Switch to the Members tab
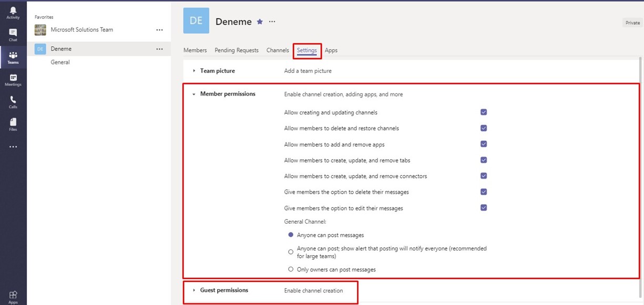Screen dimensions: 644x305 195,50
